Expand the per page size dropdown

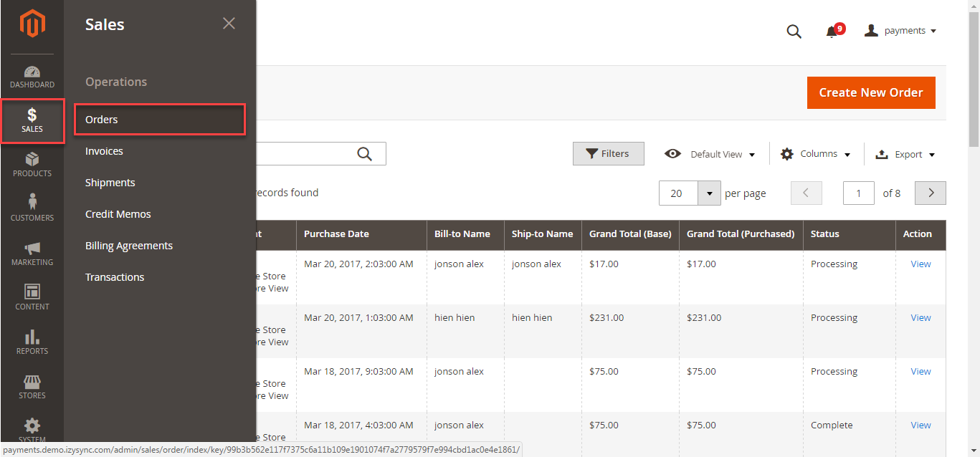(x=709, y=193)
